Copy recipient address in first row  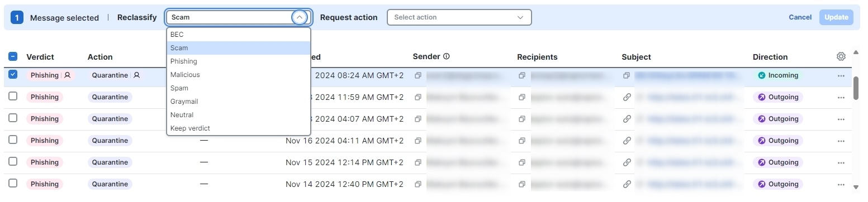tap(522, 75)
